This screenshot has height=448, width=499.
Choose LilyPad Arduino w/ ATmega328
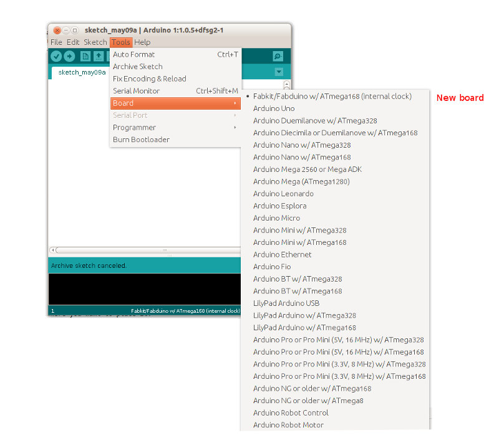point(335,315)
